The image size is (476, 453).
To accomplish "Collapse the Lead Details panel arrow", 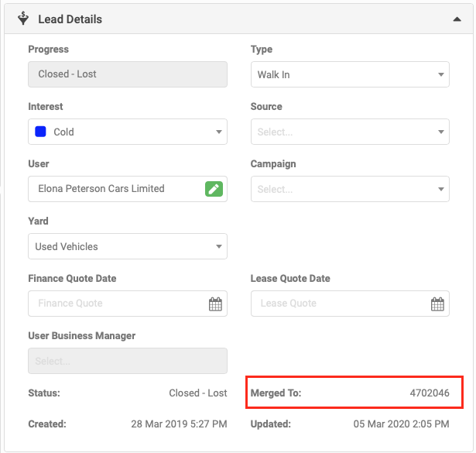I will coord(457,19).
